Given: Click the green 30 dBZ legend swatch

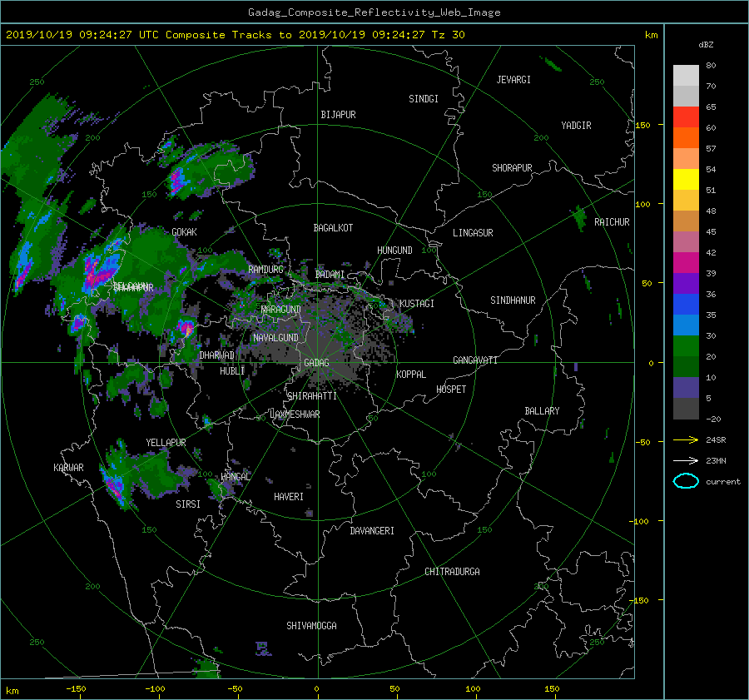Looking at the screenshot, I should [686, 345].
